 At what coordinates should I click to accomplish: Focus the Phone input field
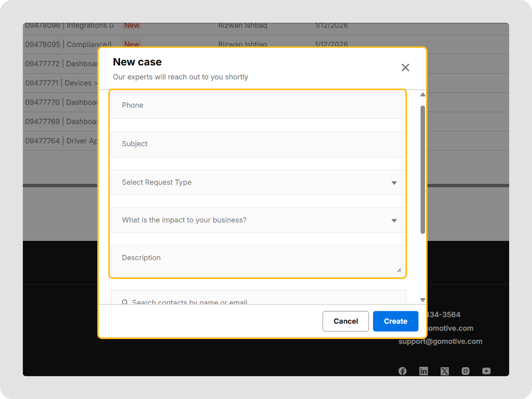tap(258, 105)
